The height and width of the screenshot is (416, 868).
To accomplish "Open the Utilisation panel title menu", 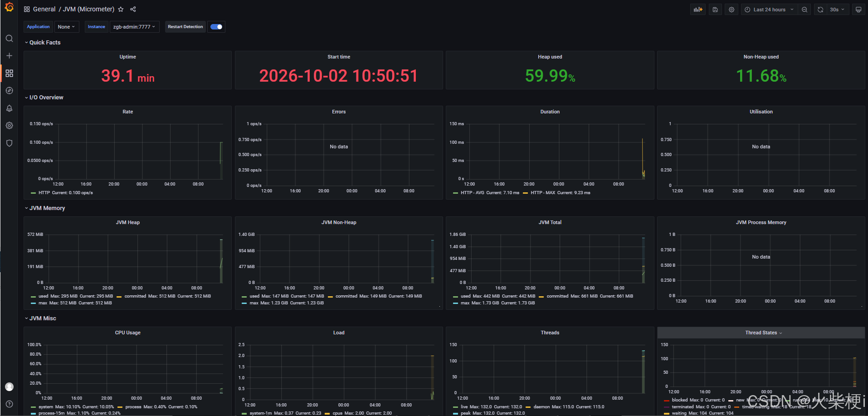I will click(x=761, y=112).
